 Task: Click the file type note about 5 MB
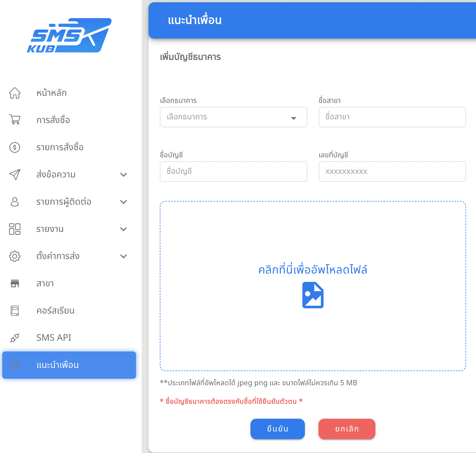click(x=258, y=383)
